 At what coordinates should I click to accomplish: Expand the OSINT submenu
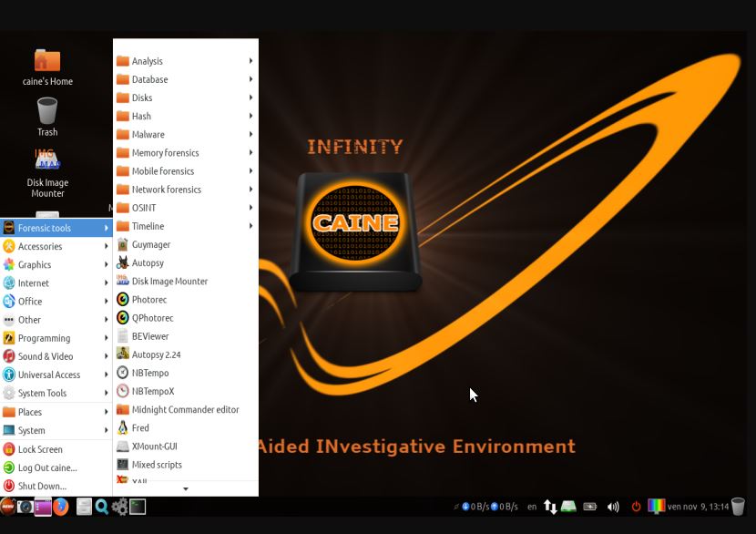point(186,208)
